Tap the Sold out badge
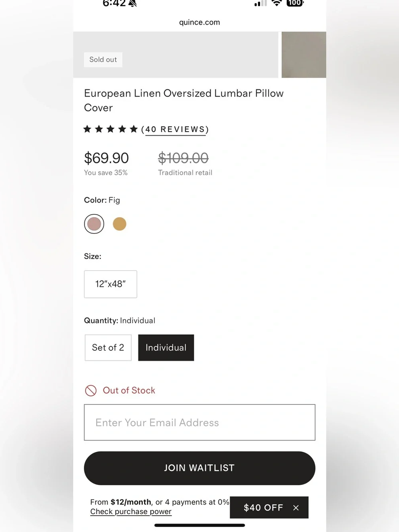Screen dimensions: 399x532 (103, 59)
